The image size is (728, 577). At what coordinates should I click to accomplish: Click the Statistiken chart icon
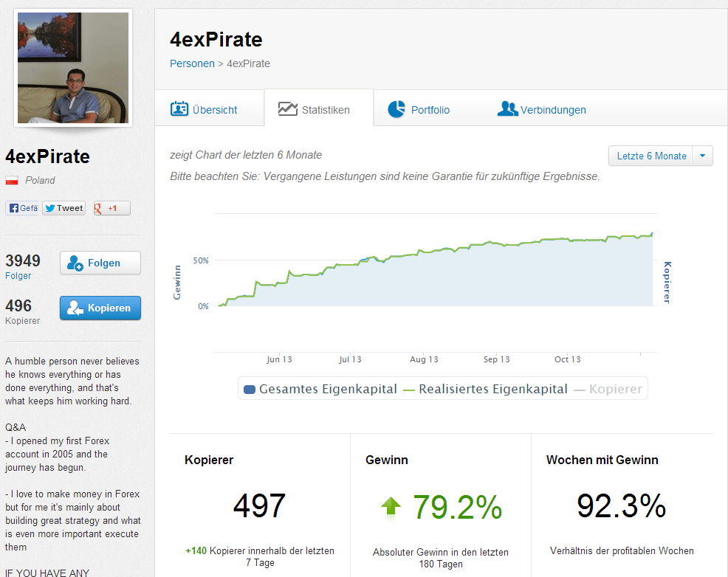coord(288,109)
